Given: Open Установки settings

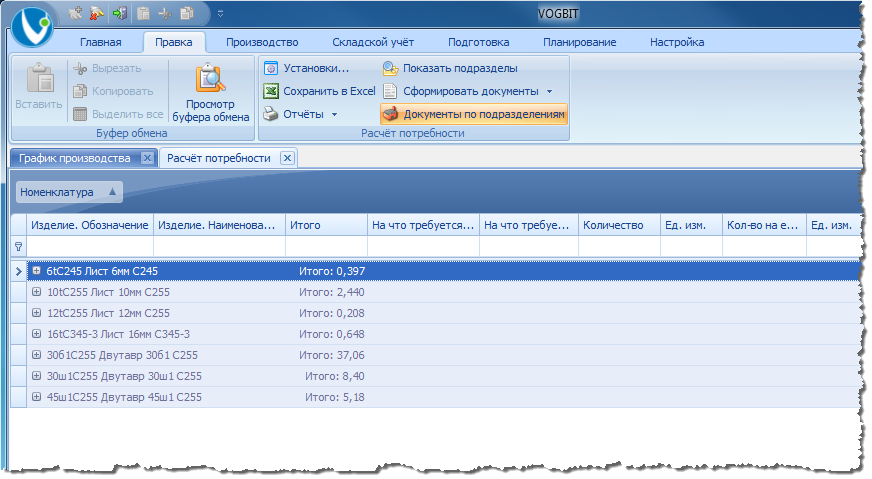Looking at the screenshot, I should point(306,68).
